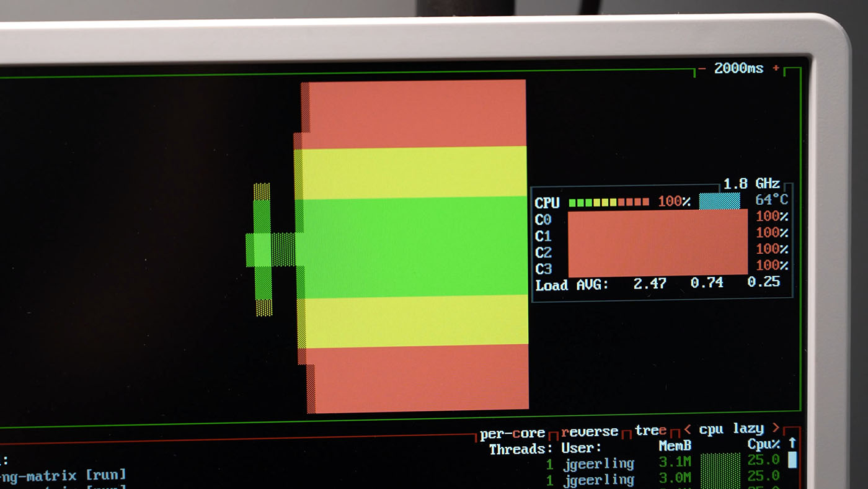
Task: Click the process list scroll-up arrow
Action: (x=792, y=443)
